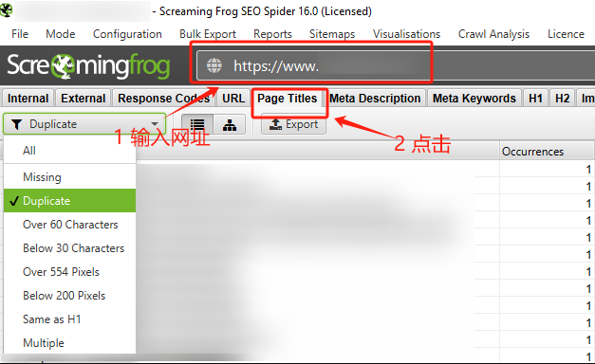Select Missing filter option
The image size is (595, 364).
click(x=70, y=177)
